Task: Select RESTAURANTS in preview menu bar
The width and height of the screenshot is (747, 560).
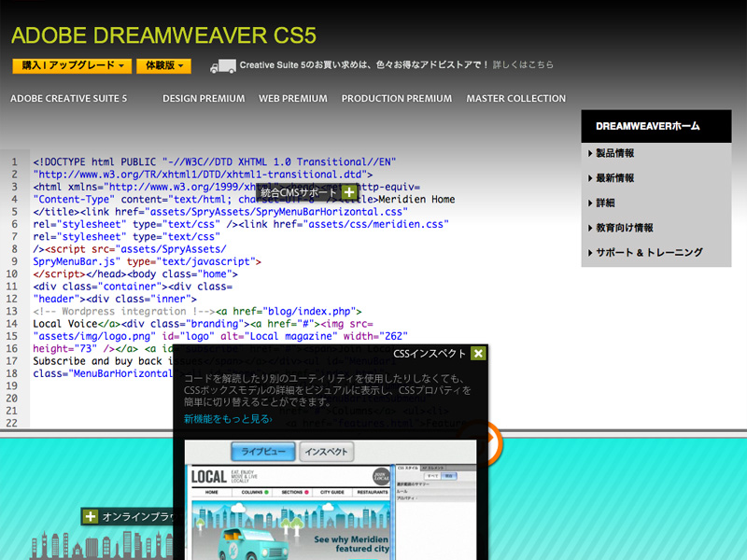Action: (373, 493)
